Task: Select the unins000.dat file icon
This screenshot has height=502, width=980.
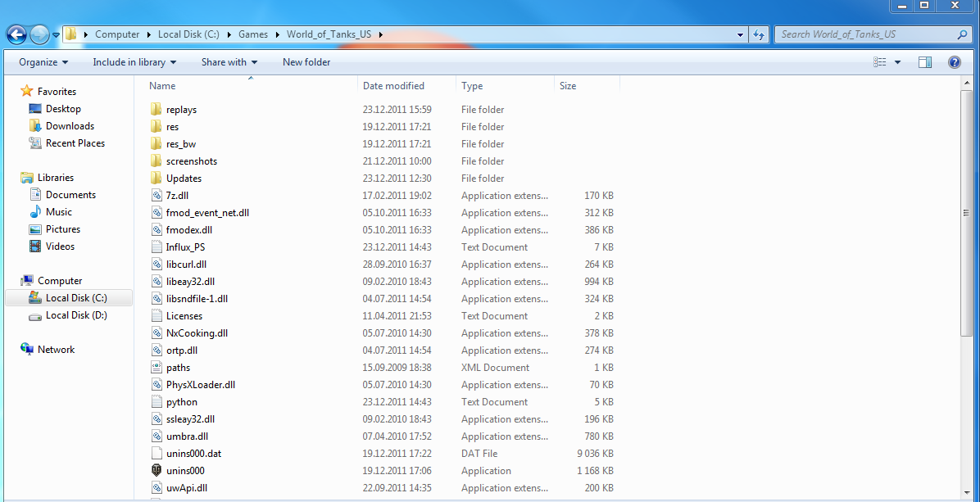Action: coord(157,454)
